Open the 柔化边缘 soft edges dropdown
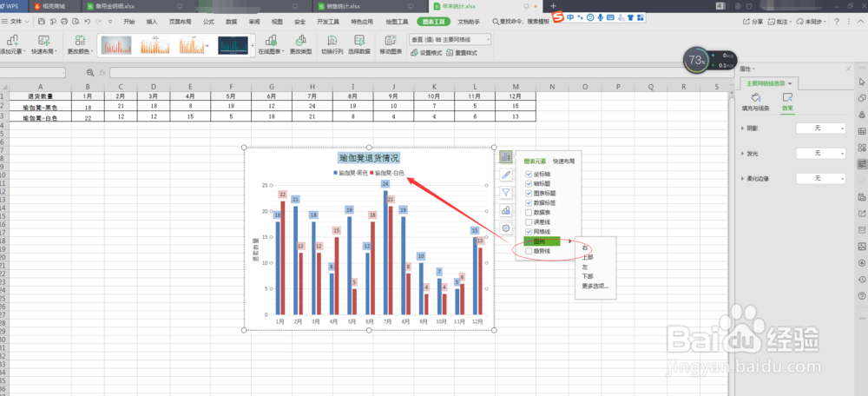Image resolution: width=868 pixels, height=396 pixels. pyautogui.click(x=820, y=178)
